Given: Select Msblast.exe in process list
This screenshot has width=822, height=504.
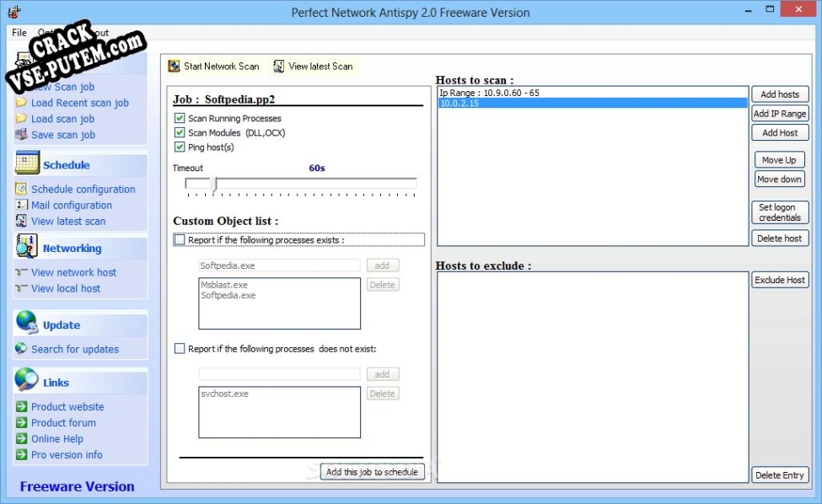Looking at the screenshot, I should [x=224, y=285].
